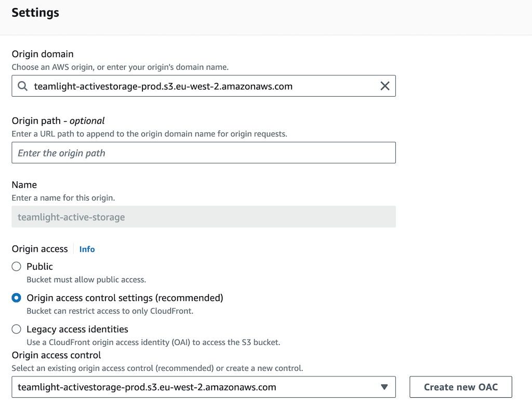Click the Create new OAC button
This screenshot has height=404, width=532.
460,387
